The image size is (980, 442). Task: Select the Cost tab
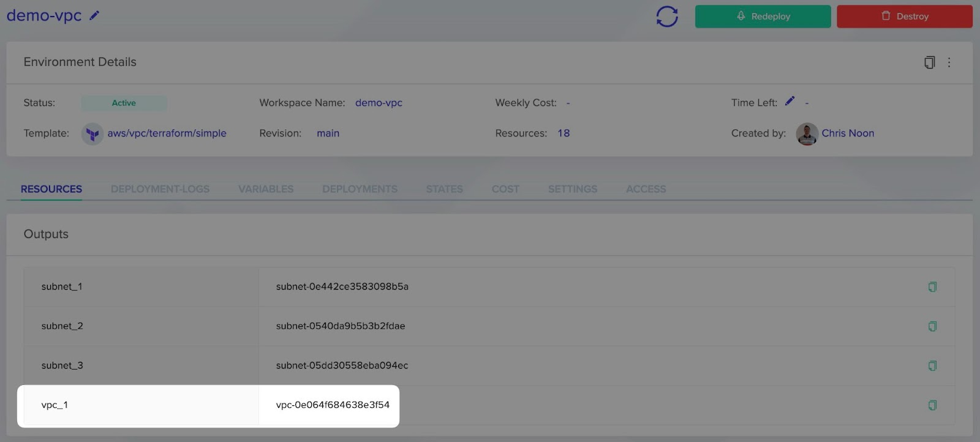click(x=505, y=189)
